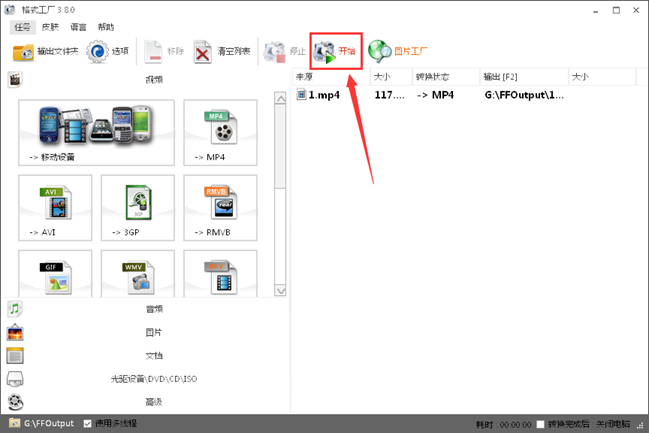Viewport: 649px width, 433px height.
Task: Choose the GIF conversion tile
Action: coord(55,274)
